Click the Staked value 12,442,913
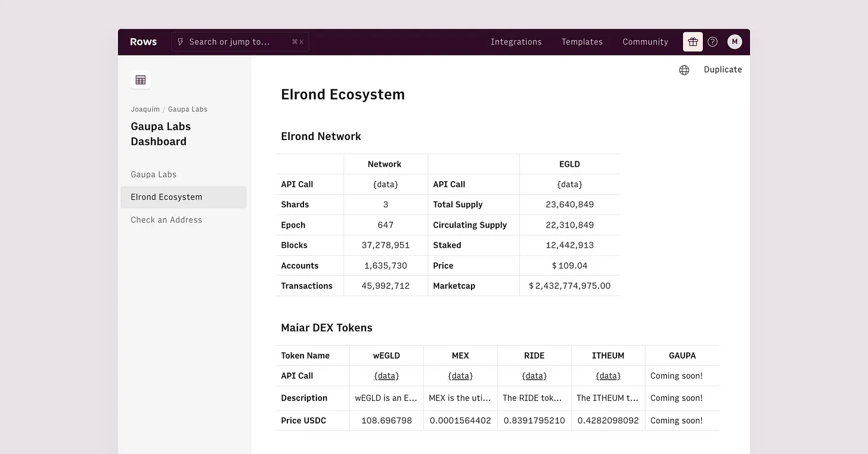Screen dimensions: 868x454 (570, 245)
